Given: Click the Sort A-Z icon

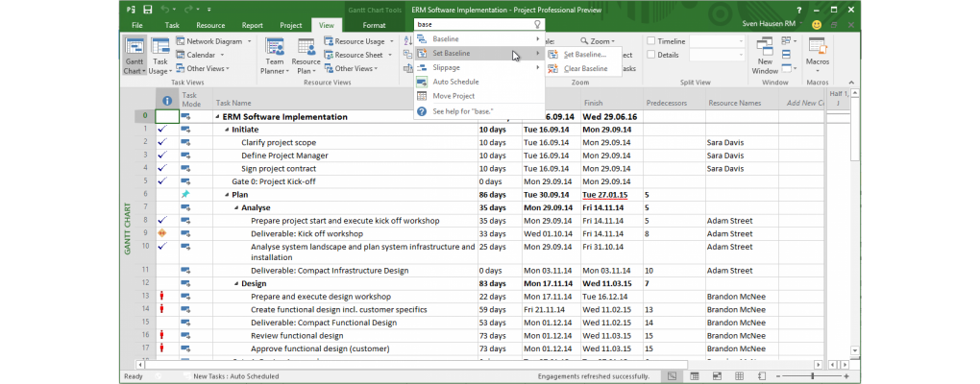Looking at the screenshot, I should click(408, 41).
